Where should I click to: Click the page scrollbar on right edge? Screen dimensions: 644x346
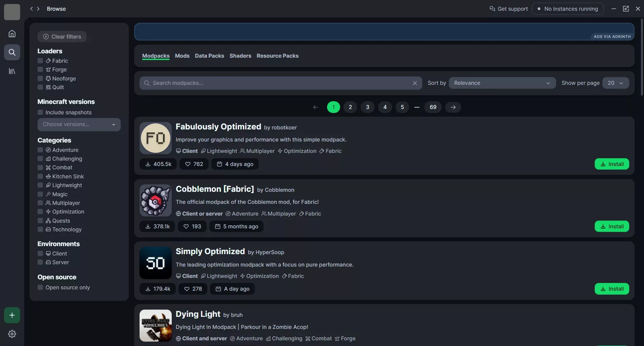642,57
